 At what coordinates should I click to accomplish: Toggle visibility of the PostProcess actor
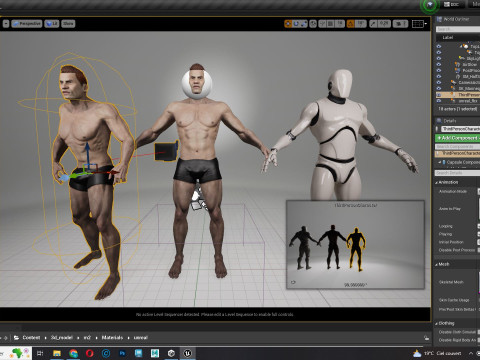(x=439, y=70)
